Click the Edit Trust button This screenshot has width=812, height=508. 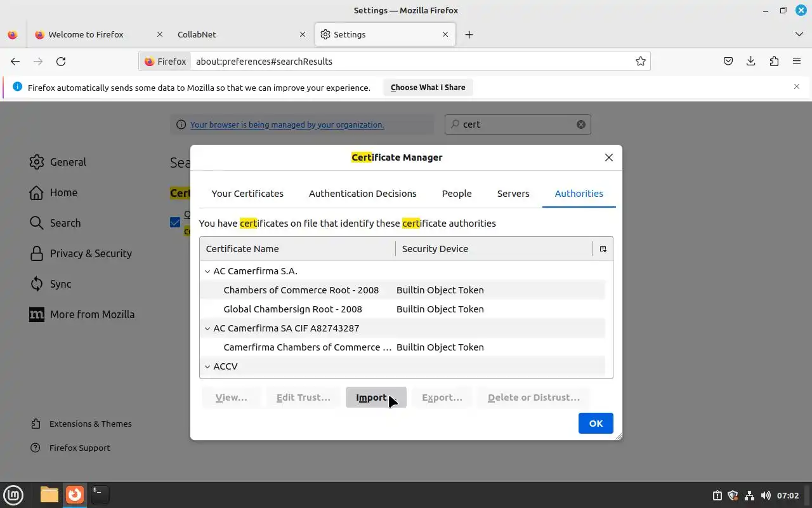[303, 398]
